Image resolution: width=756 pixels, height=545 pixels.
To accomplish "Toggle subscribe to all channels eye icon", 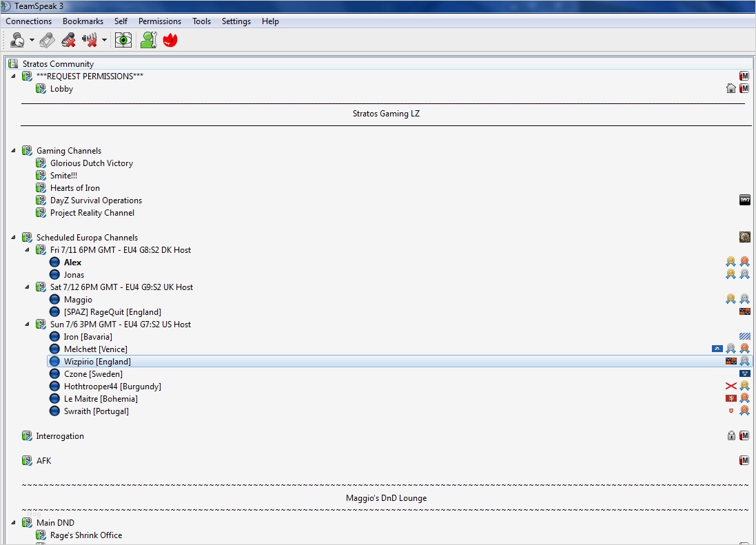I will point(123,40).
